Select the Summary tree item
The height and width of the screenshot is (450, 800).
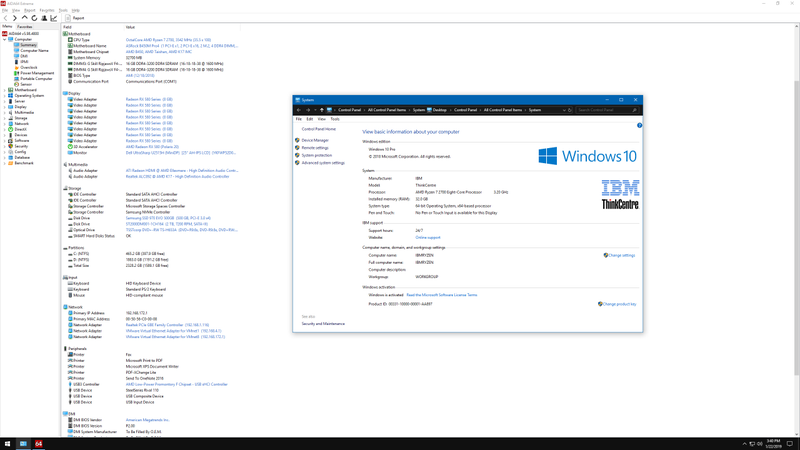pos(28,45)
